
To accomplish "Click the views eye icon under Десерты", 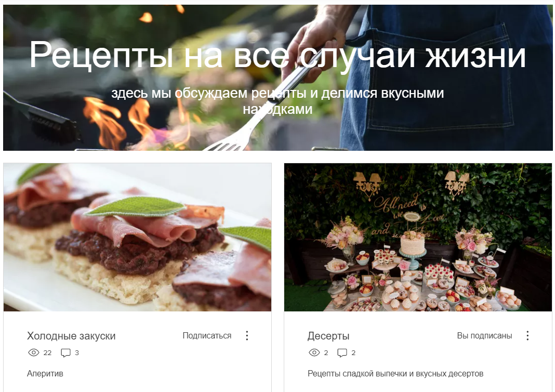I will (314, 352).
